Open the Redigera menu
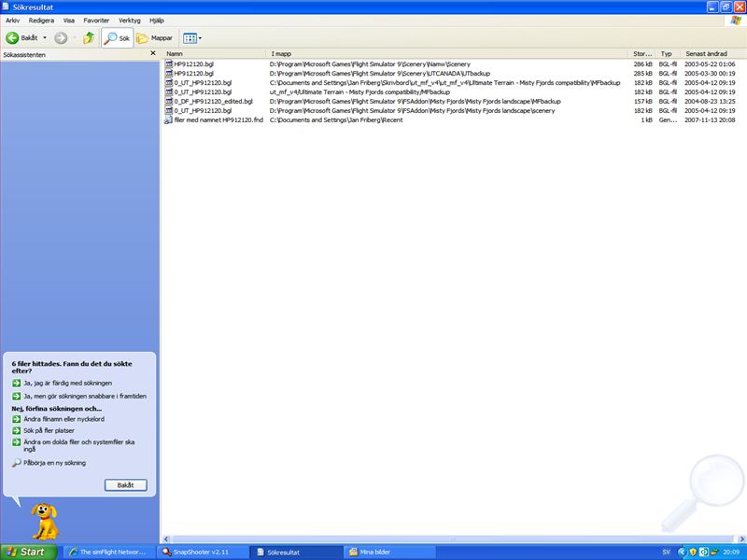The image size is (747, 560). click(41, 21)
